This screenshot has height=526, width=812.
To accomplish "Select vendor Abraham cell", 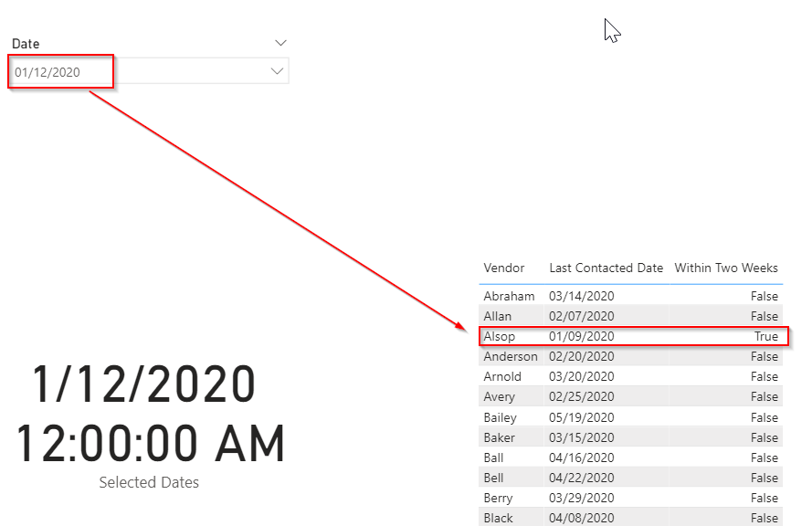I will (x=509, y=296).
